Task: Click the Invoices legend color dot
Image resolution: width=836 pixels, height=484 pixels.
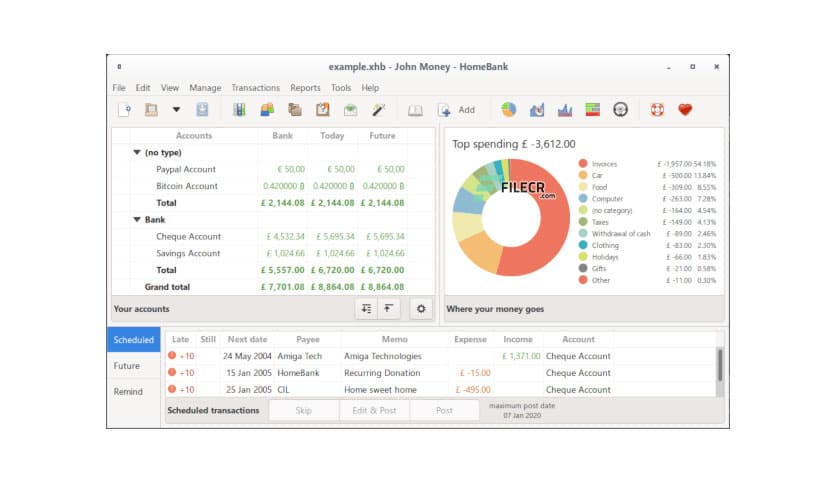Action: point(583,164)
